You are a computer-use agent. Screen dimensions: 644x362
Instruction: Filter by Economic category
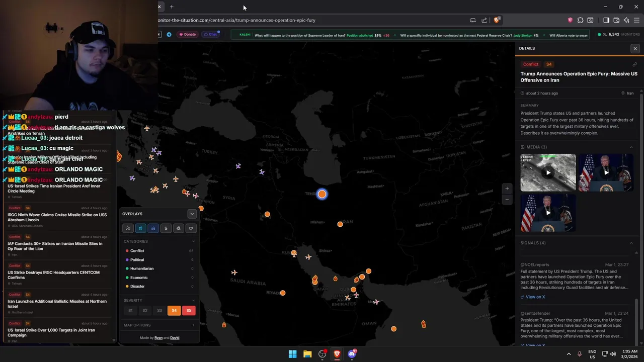159,278
